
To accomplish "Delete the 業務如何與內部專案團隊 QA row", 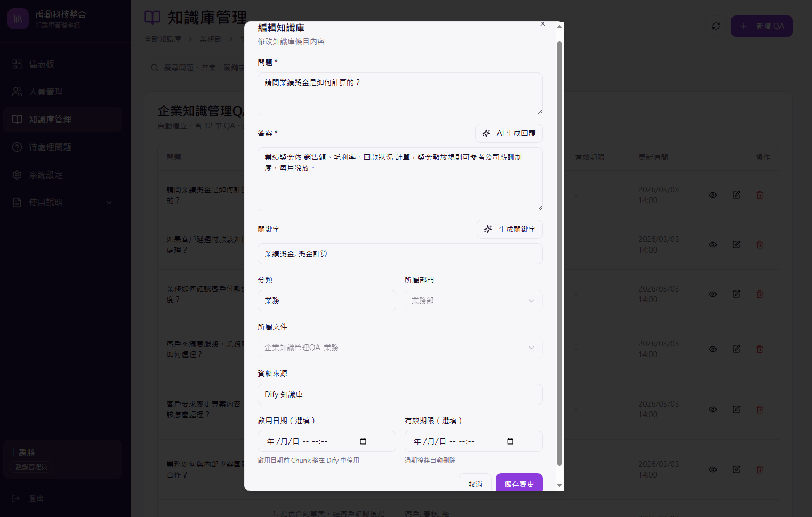I will (760, 470).
